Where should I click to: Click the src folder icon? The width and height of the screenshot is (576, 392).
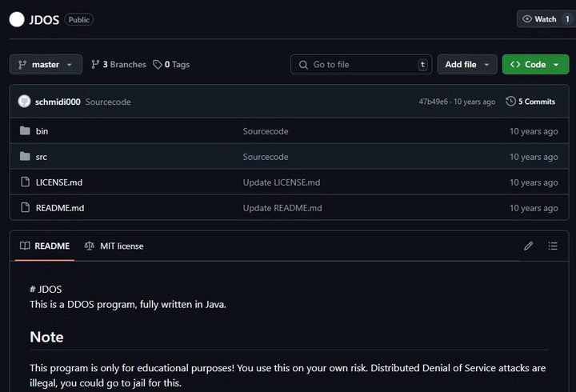[25, 157]
